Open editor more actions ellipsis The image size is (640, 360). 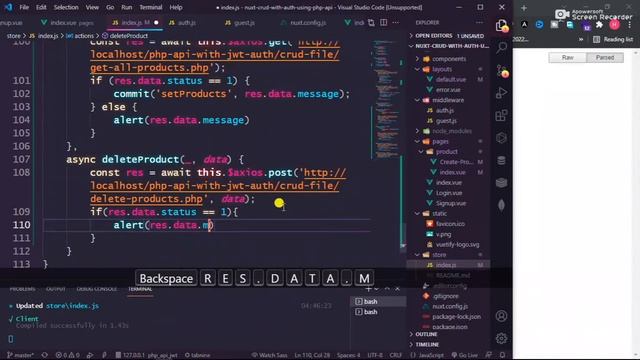pos(396,23)
